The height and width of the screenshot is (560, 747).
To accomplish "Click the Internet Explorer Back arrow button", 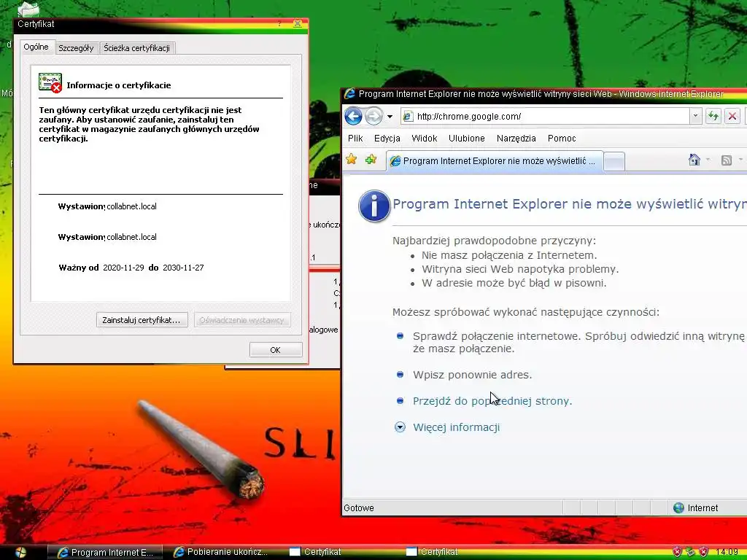I will tap(353, 116).
